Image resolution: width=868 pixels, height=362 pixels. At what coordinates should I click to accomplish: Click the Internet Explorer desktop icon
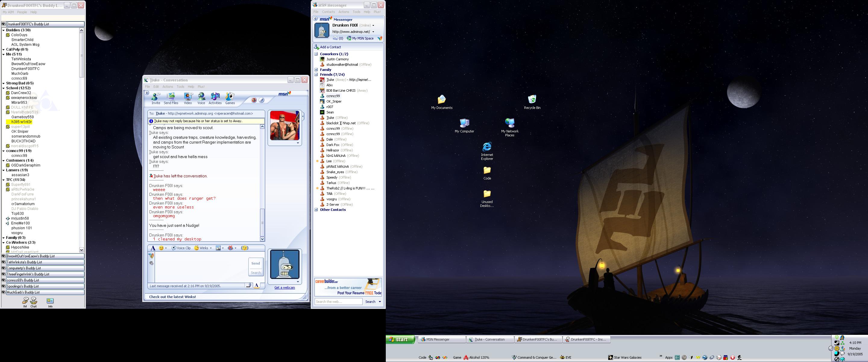[x=487, y=151]
